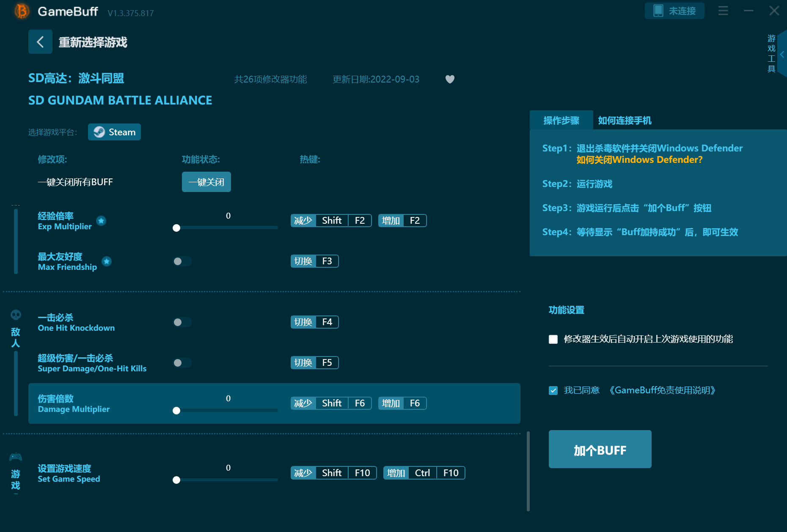Click 重新选择游戏 heading text
The image size is (787, 532).
(x=93, y=42)
